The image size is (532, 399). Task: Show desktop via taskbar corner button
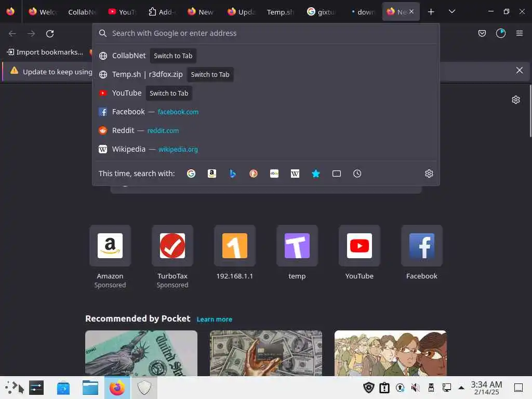point(518,388)
